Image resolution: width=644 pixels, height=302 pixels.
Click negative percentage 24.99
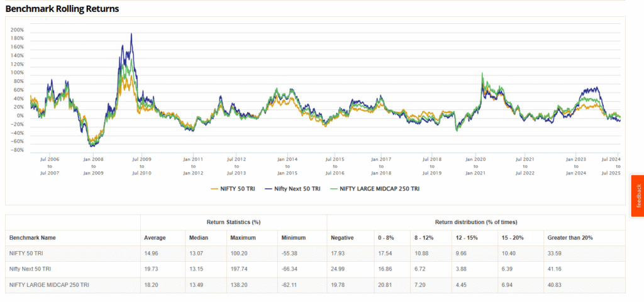(x=337, y=269)
